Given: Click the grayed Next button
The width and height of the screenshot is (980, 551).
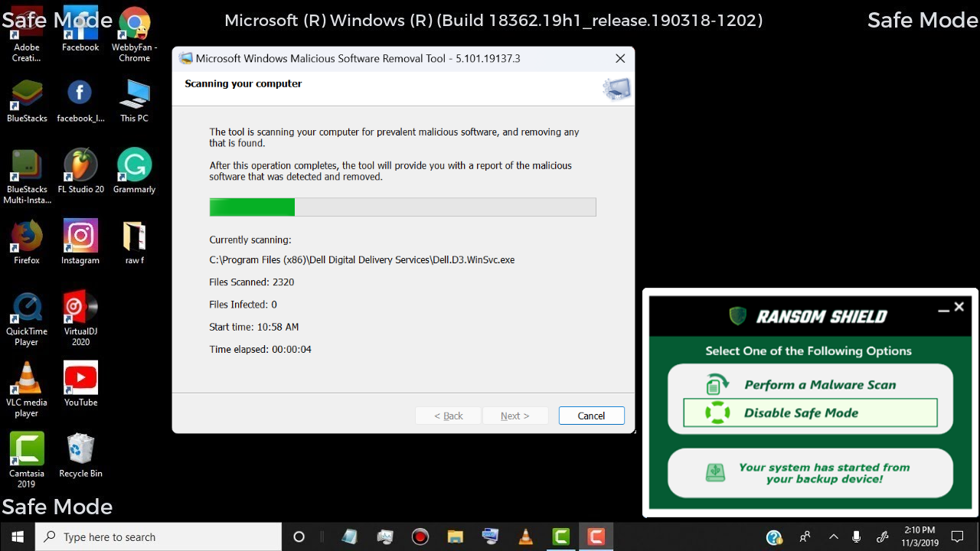Looking at the screenshot, I should pyautogui.click(x=515, y=415).
